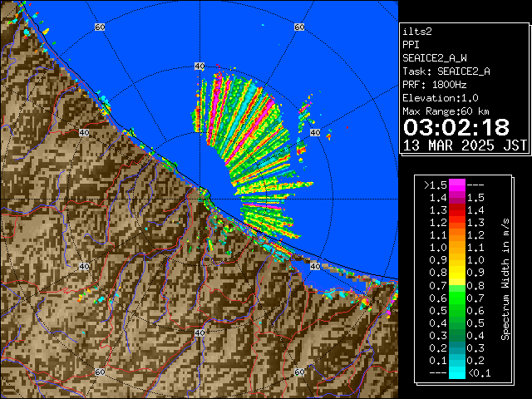Image resolution: width=532 pixels, height=399 pixels.
Task: Select the '13 MAR 2025 JST' date
Action: 465,145
